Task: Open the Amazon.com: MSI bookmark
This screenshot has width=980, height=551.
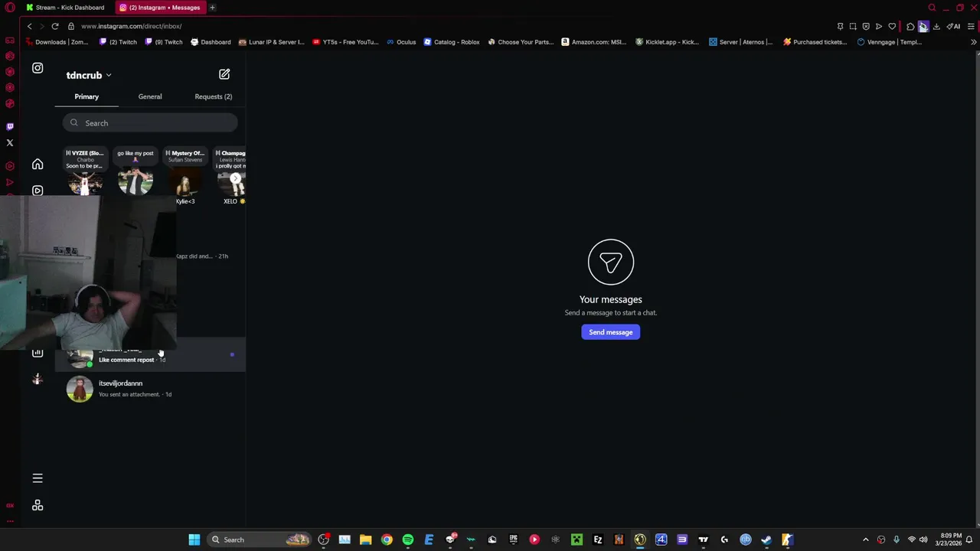Action: 594,42
